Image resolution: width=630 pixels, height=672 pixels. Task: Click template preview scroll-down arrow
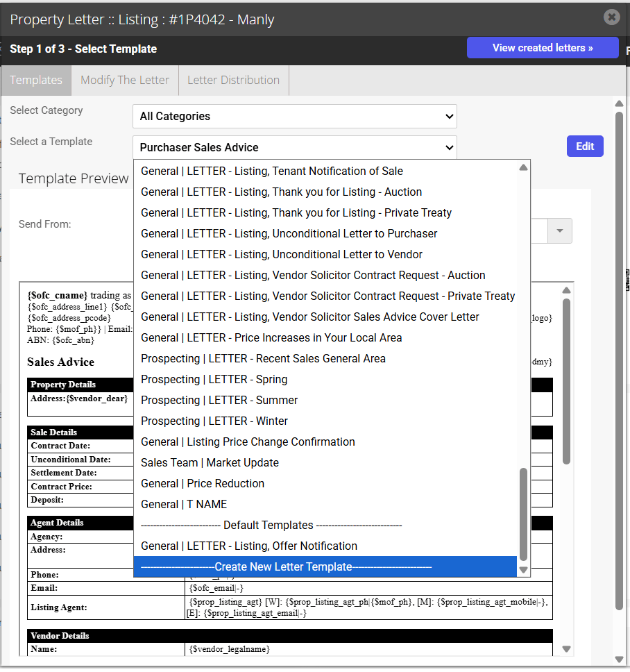click(x=566, y=649)
